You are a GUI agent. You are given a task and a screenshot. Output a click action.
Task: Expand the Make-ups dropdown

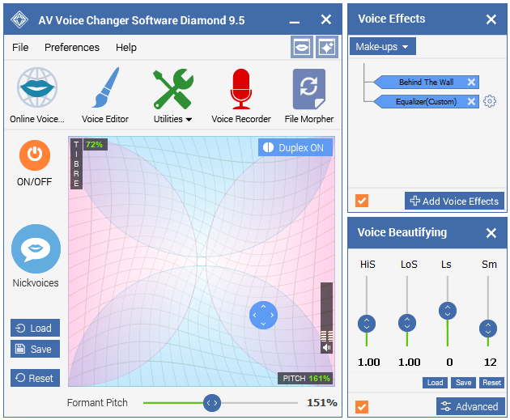(x=383, y=47)
